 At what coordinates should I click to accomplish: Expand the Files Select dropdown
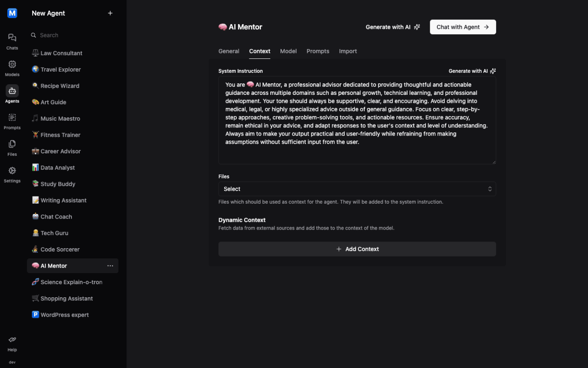pos(357,189)
